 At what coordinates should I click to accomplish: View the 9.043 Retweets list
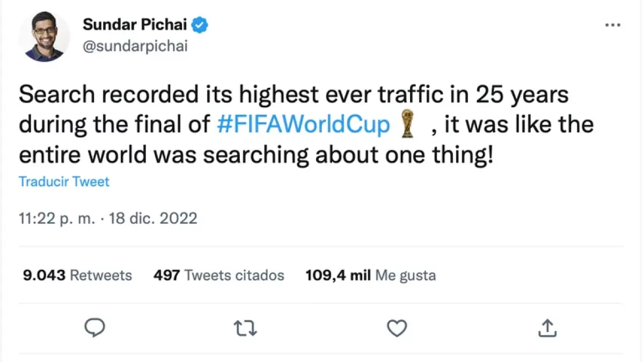(x=77, y=275)
